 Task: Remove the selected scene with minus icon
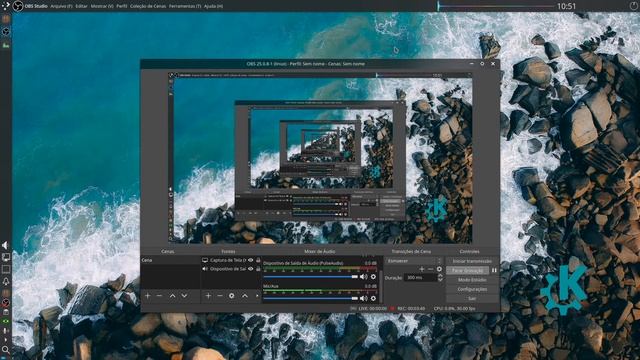pyautogui.click(x=159, y=296)
